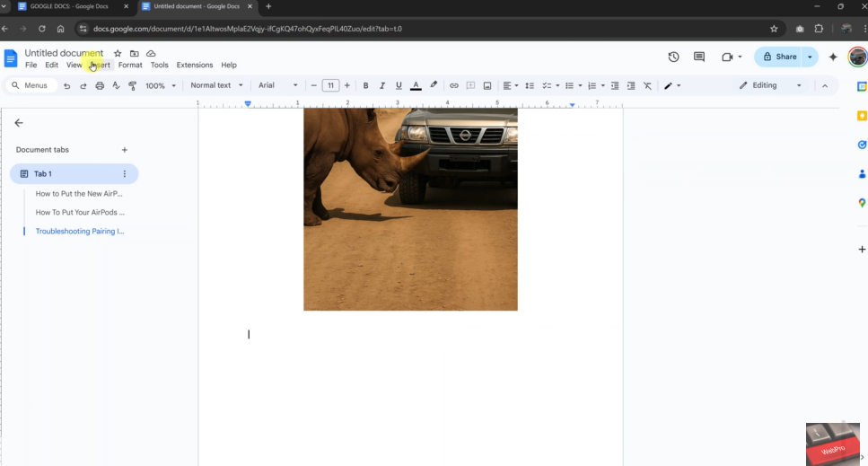Toggle Bold formatting

point(365,86)
